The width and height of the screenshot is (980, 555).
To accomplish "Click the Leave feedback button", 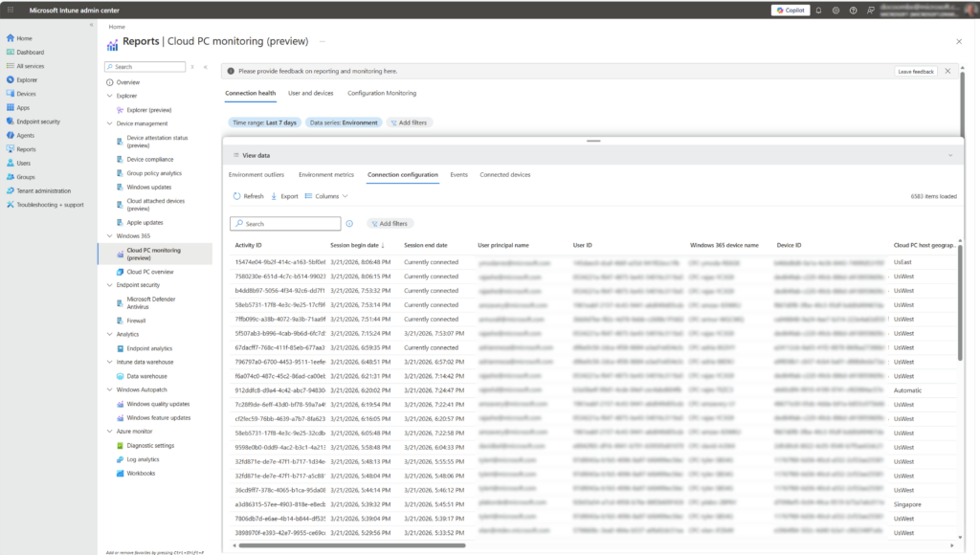I will 916,72.
